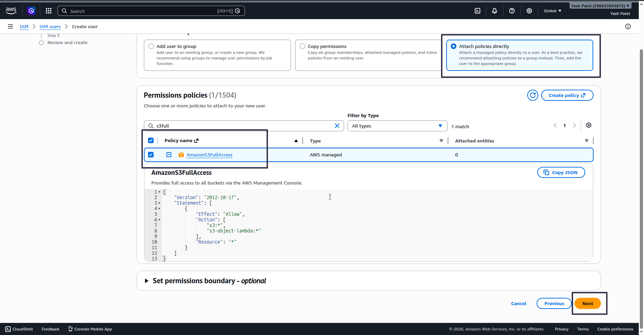Click the AWS logo home icon

click(11, 11)
